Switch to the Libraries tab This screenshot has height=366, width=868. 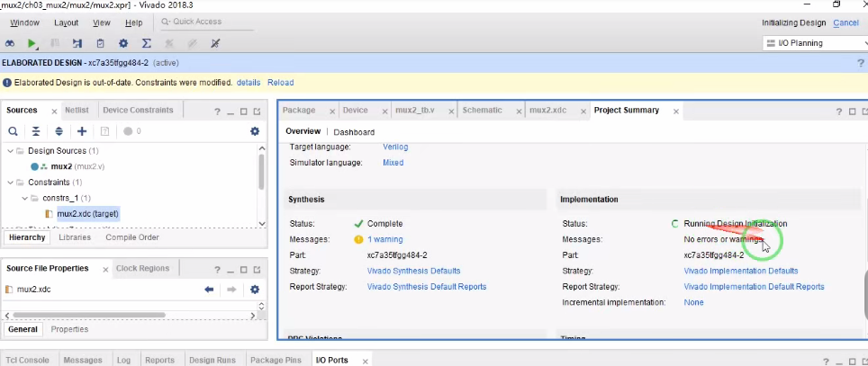[75, 237]
